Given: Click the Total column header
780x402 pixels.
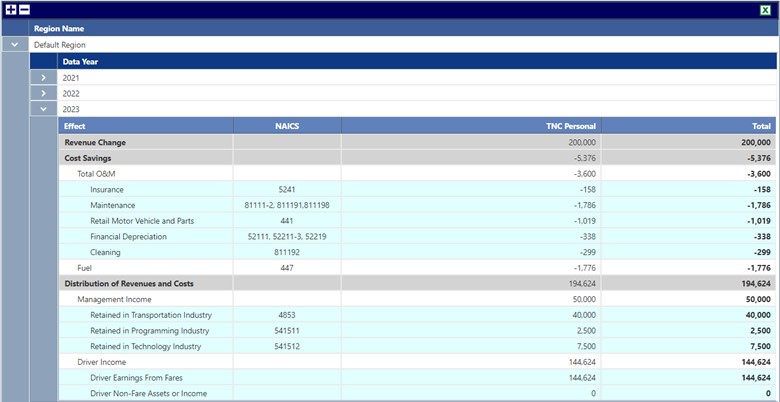Looking at the screenshot, I should point(761,126).
